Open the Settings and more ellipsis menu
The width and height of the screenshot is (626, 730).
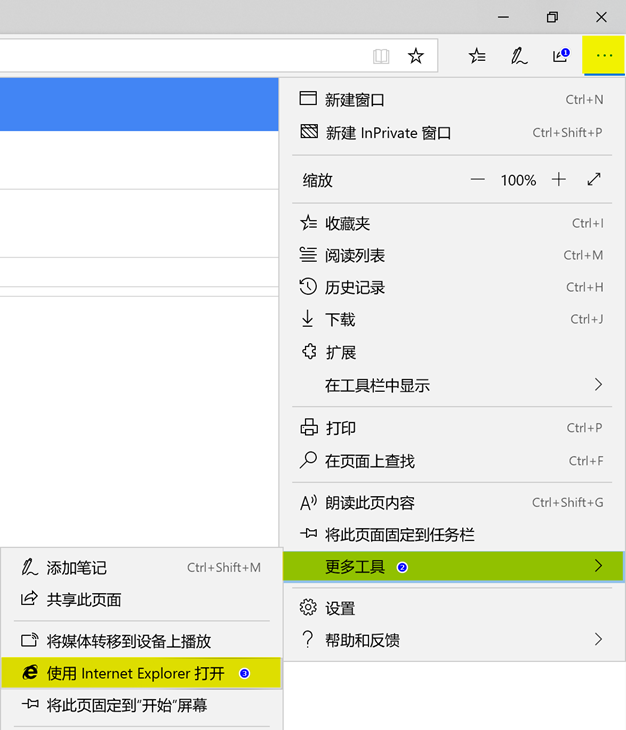(603, 55)
